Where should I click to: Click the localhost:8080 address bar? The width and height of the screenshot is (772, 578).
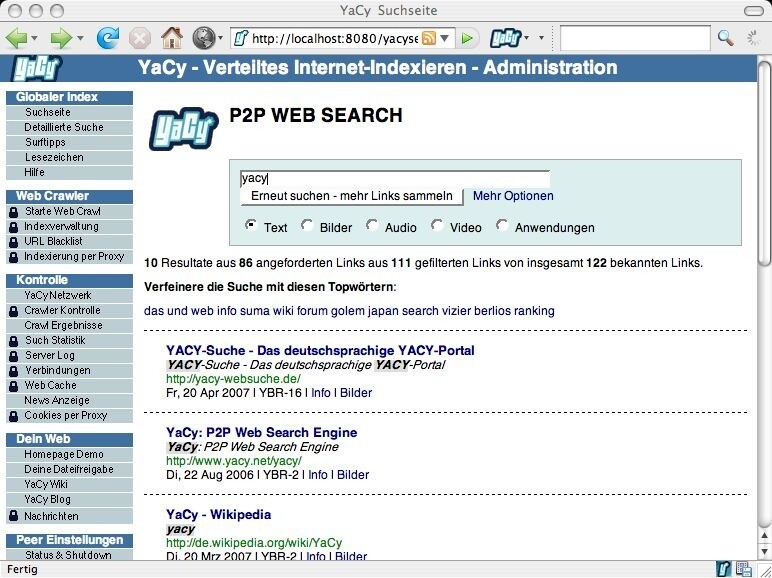point(335,38)
